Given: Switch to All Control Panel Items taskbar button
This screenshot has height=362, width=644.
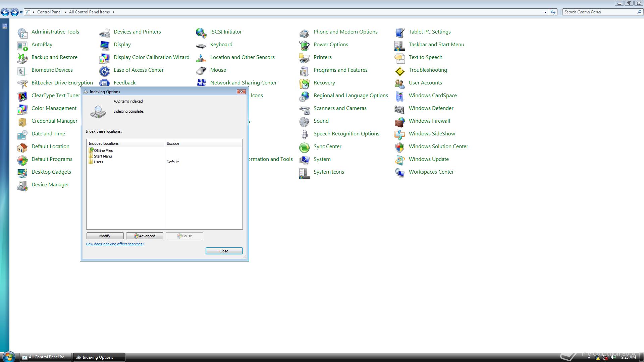Looking at the screenshot, I should pyautogui.click(x=45, y=357).
